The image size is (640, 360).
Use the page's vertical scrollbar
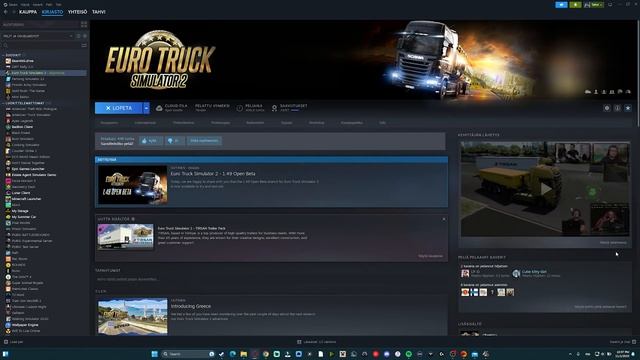pos(638,73)
